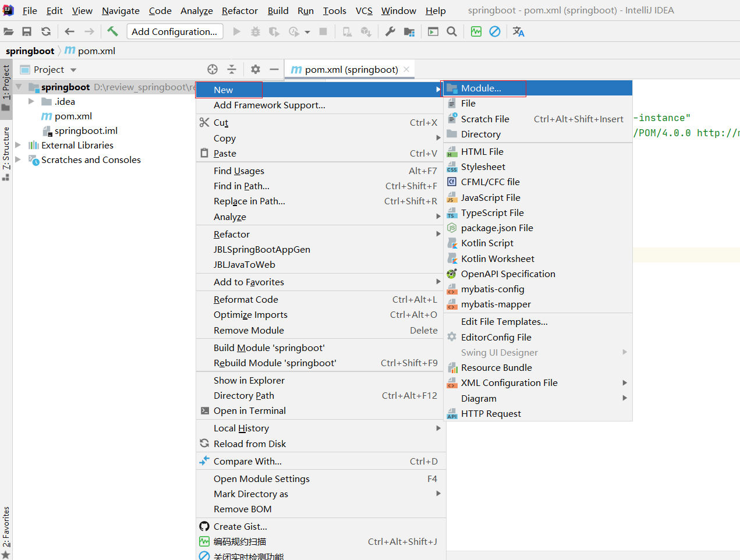Click the Synchronize refresh icon in toolbar
The width and height of the screenshot is (740, 560).
click(46, 31)
